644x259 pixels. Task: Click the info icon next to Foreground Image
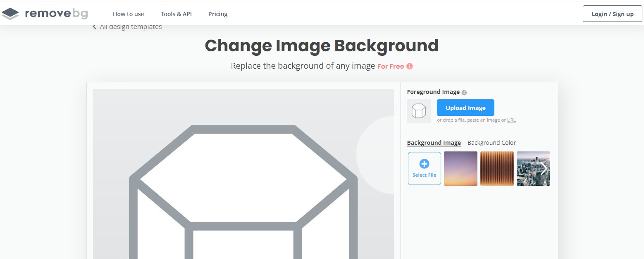point(464,93)
